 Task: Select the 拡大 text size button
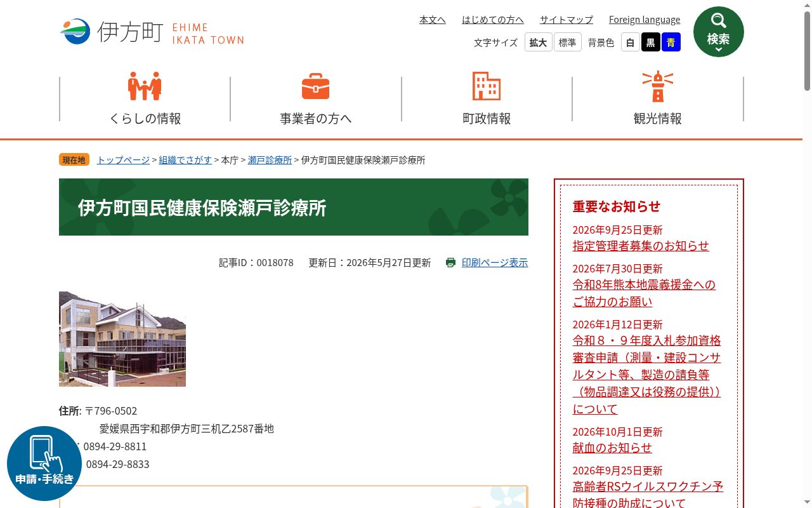pyautogui.click(x=538, y=42)
